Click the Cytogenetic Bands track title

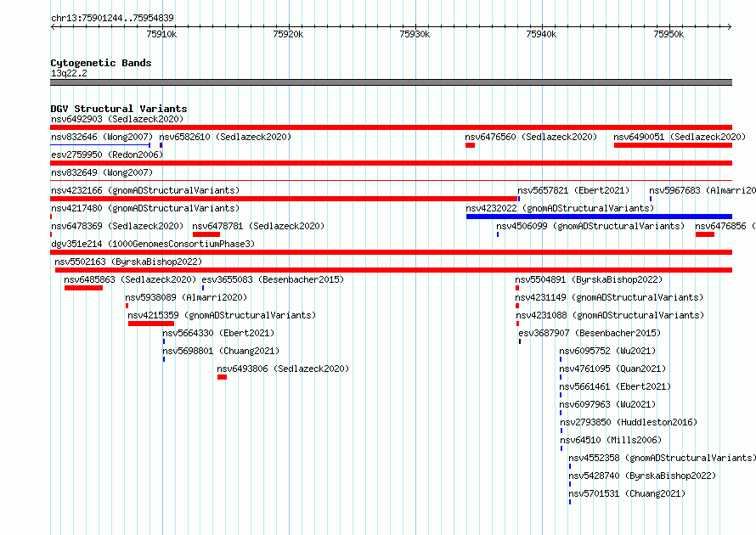point(101,63)
